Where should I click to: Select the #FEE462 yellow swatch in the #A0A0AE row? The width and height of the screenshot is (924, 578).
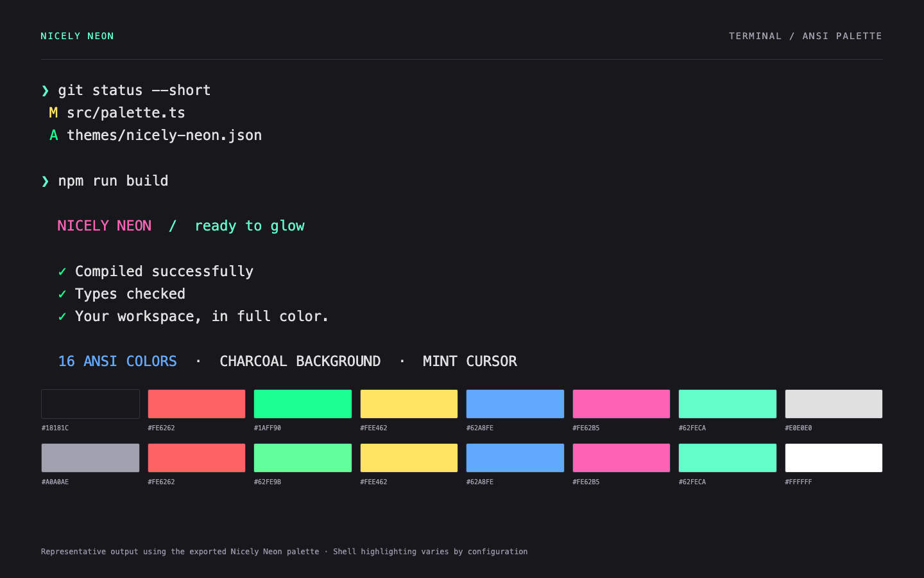409,458
